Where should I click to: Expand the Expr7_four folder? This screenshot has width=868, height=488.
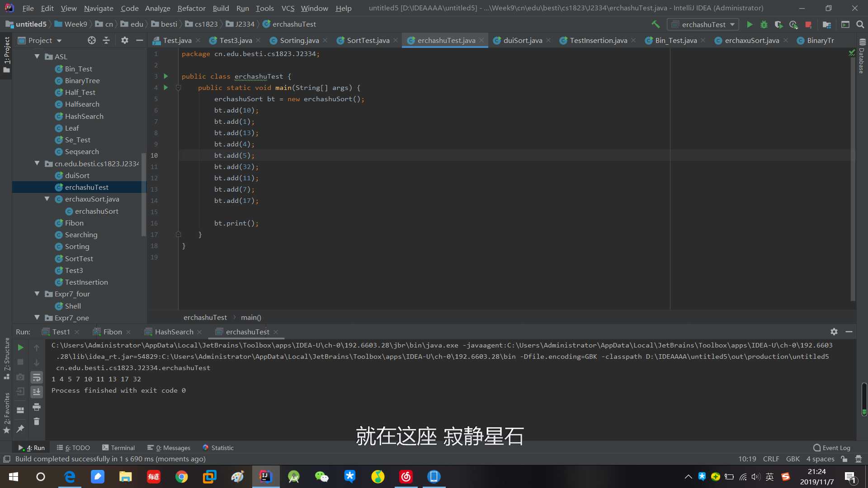(x=38, y=293)
